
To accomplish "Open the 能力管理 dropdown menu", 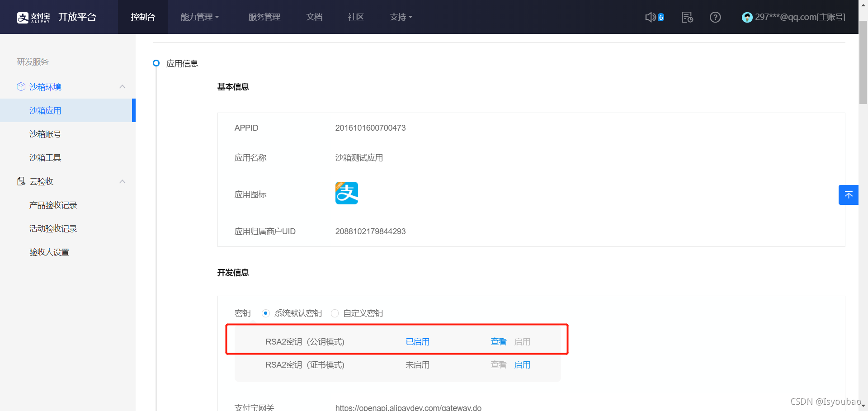I will (x=200, y=17).
